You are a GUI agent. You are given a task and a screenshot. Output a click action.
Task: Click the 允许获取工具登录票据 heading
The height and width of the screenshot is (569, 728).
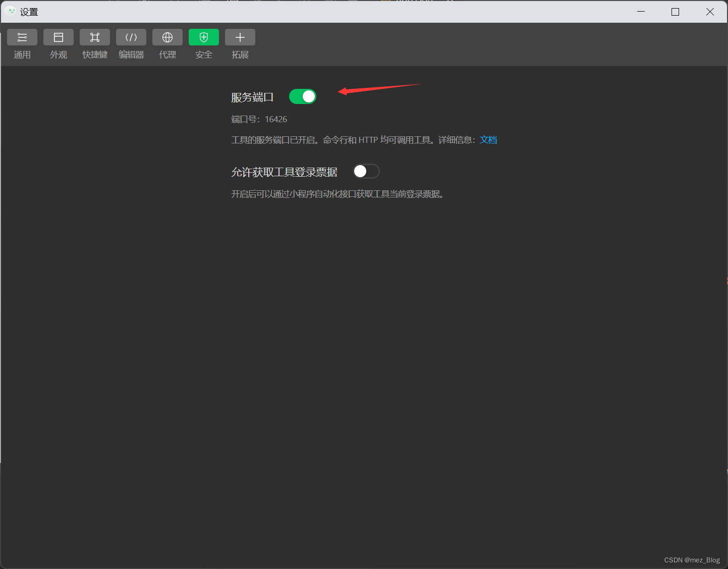[284, 172]
